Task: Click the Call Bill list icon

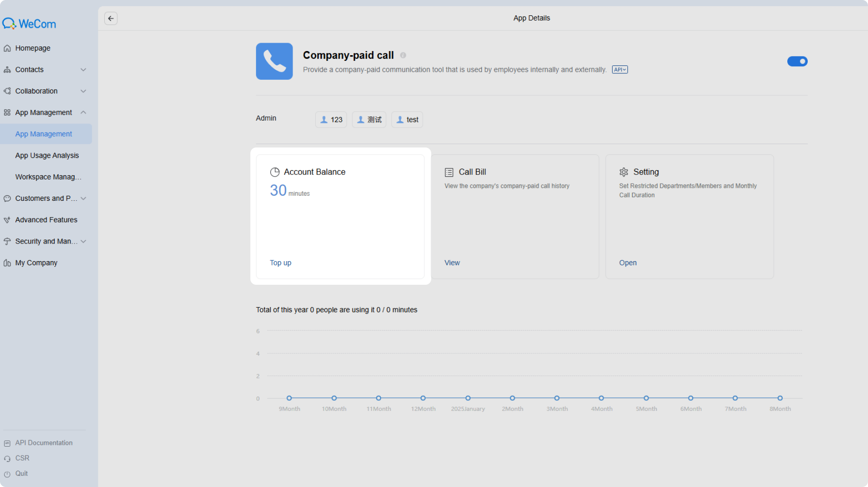Action: coord(449,172)
